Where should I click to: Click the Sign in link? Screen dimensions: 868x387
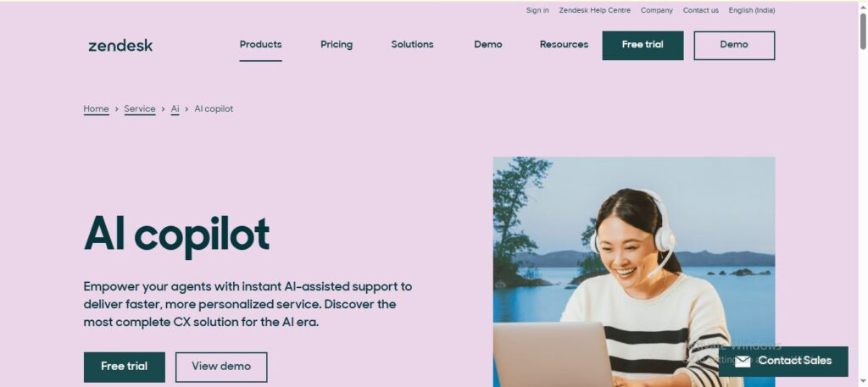click(x=537, y=10)
